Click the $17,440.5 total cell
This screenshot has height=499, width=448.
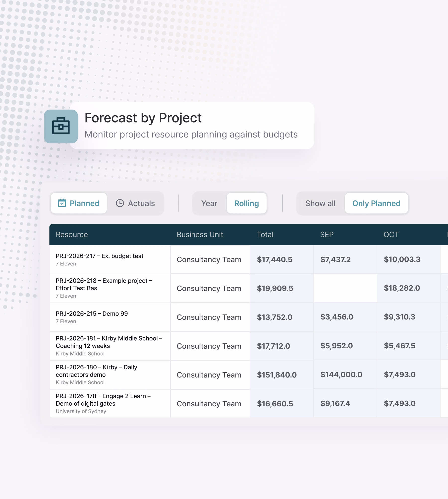[x=281, y=259]
